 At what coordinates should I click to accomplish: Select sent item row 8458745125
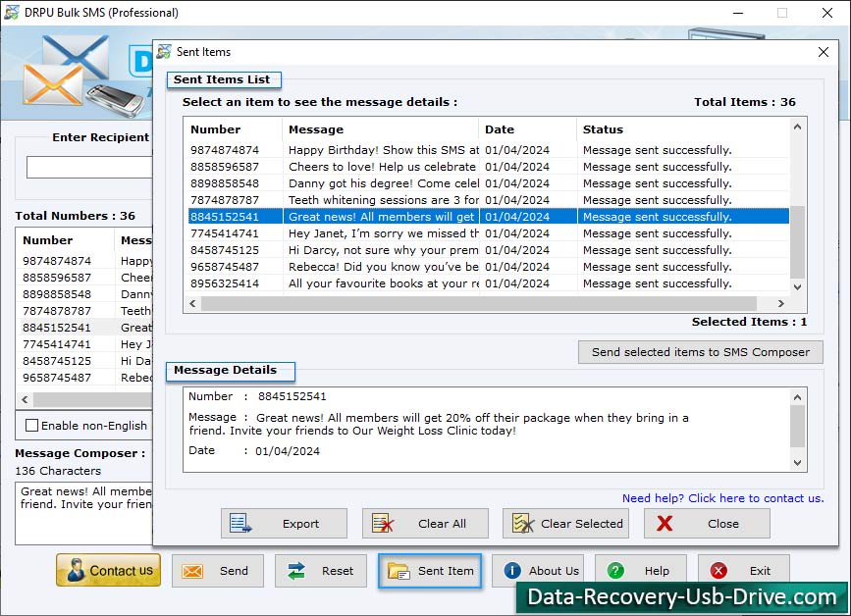click(489, 250)
